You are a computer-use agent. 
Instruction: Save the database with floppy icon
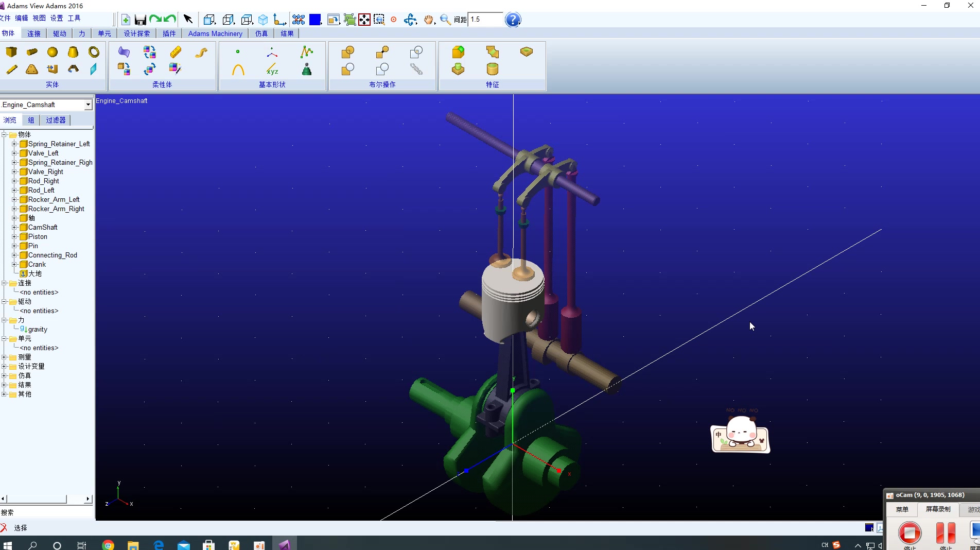pyautogui.click(x=140, y=20)
